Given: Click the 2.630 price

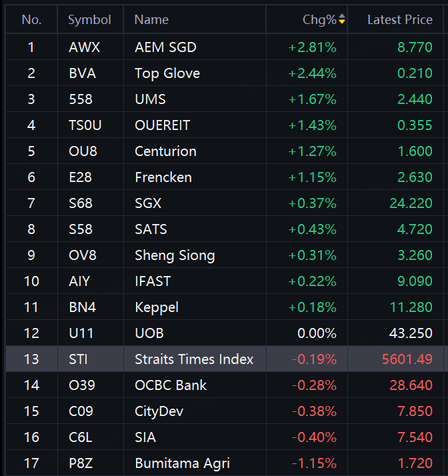Looking at the screenshot, I should tap(415, 177).
